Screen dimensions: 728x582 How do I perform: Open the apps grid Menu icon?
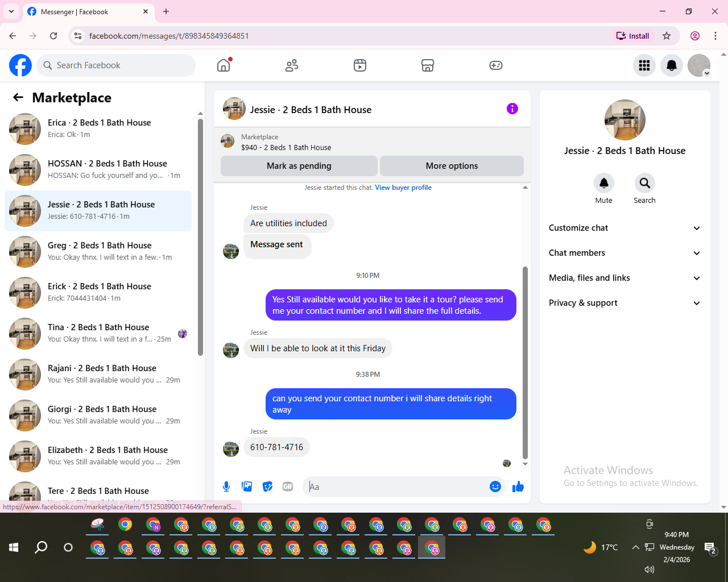(644, 65)
